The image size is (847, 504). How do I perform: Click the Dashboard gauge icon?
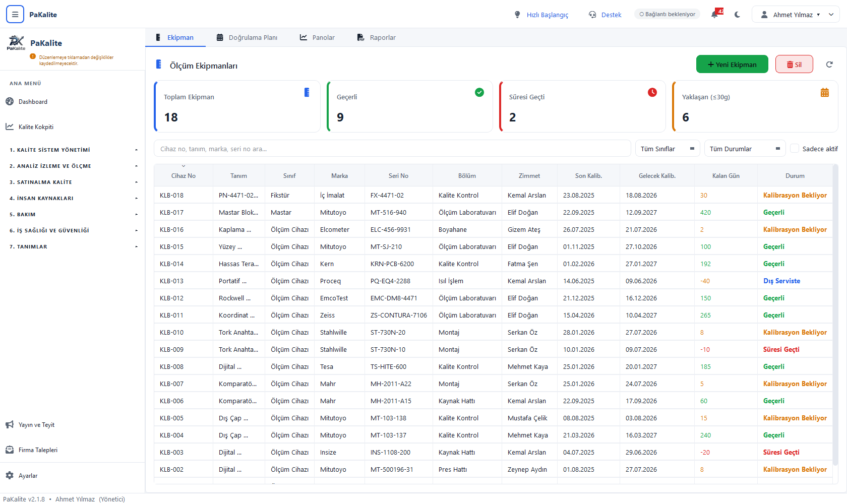click(10, 101)
